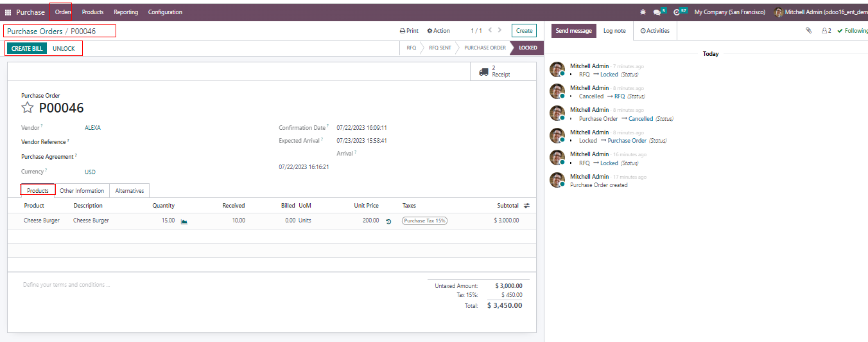
Task: Click the CREATE BILL button
Action: click(x=27, y=49)
